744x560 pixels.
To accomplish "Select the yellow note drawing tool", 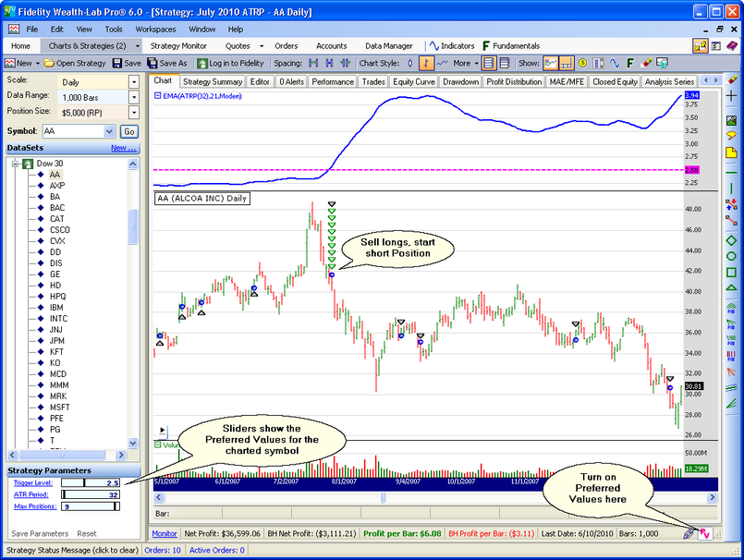I will [732, 152].
